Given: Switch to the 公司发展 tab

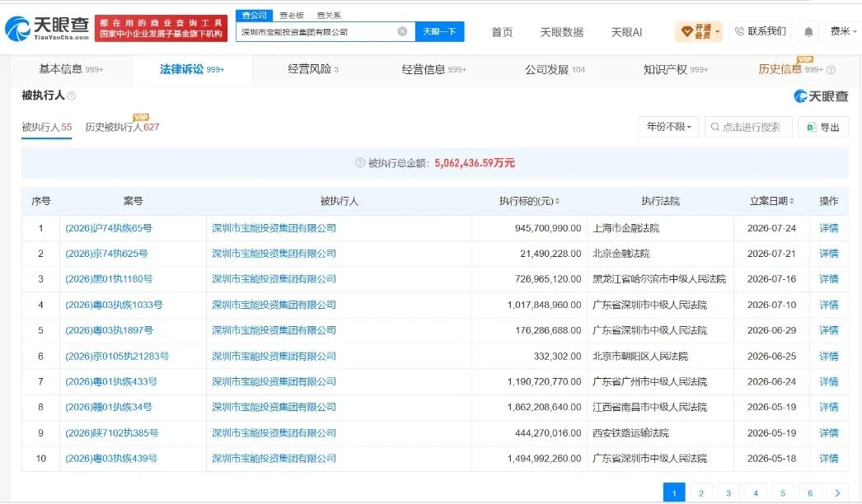Looking at the screenshot, I should pos(555,69).
